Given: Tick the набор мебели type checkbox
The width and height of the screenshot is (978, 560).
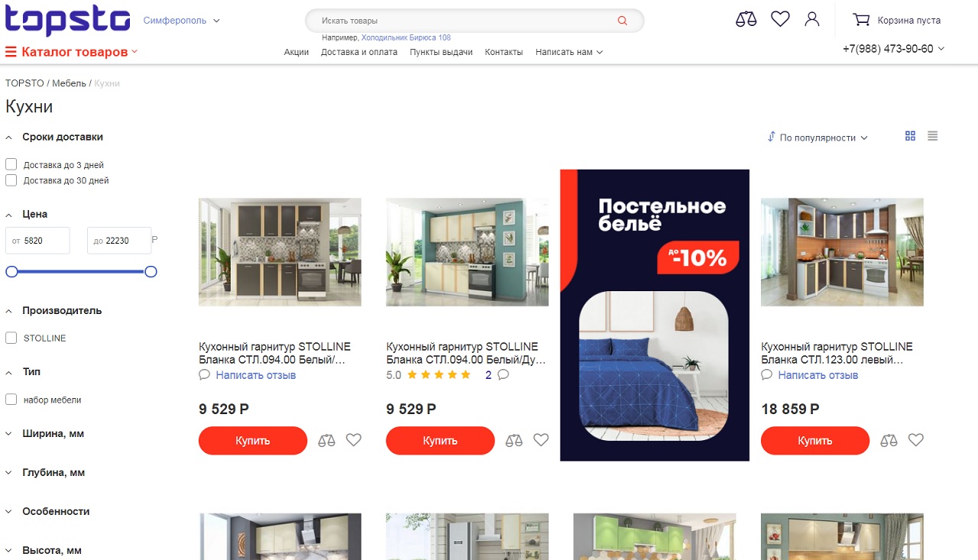Looking at the screenshot, I should click(x=11, y=400).
